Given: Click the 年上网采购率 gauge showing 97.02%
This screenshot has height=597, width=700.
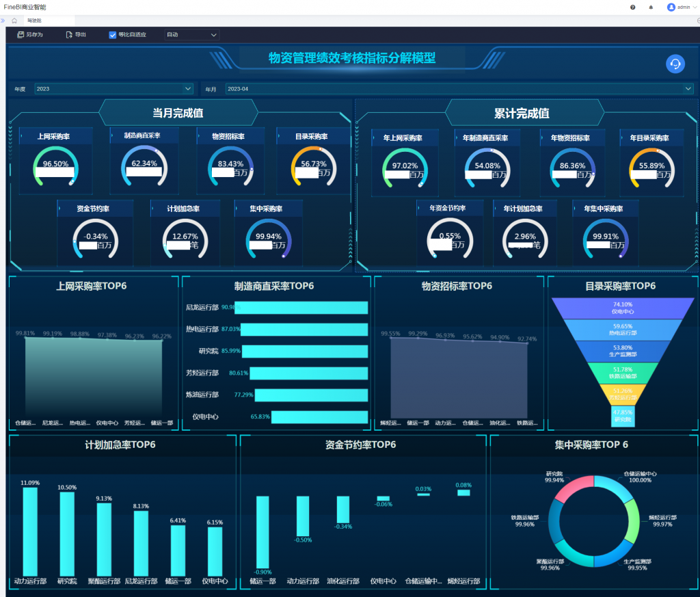Looking at the screenshot, I should click(405, 169).
